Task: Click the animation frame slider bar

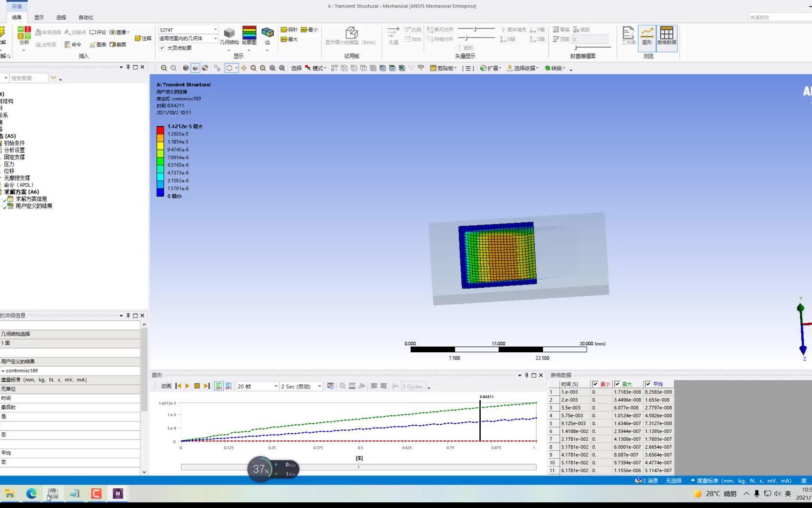Action: [359, 467]
